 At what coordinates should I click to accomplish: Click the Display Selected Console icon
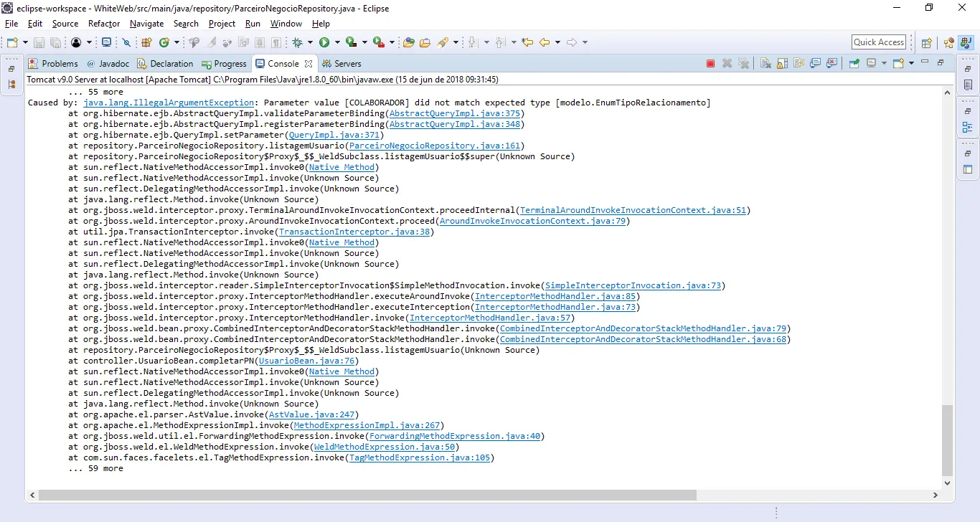(x=872, y=63)
